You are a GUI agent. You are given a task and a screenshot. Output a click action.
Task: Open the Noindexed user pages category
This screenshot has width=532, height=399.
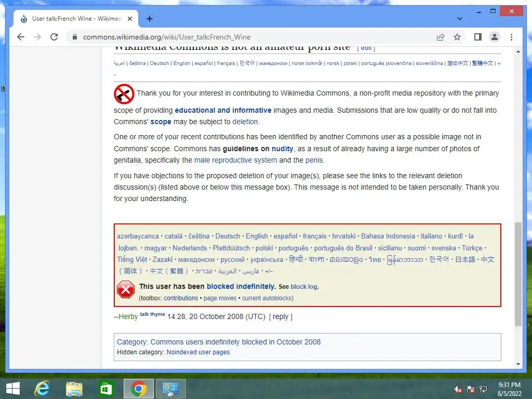pyautogui.click(x=198, y=352)
